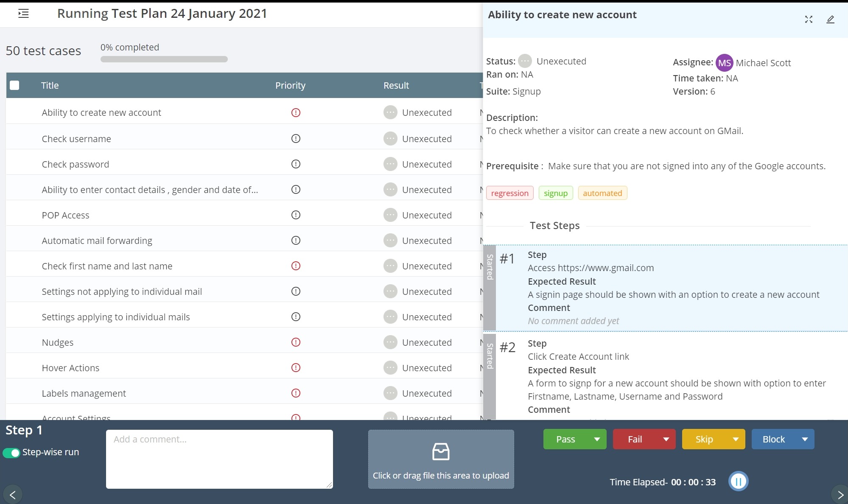Go to previous test case with left arrow
Image resolution: width=848 pixels, height=504 pixels.
pos(12,494)
